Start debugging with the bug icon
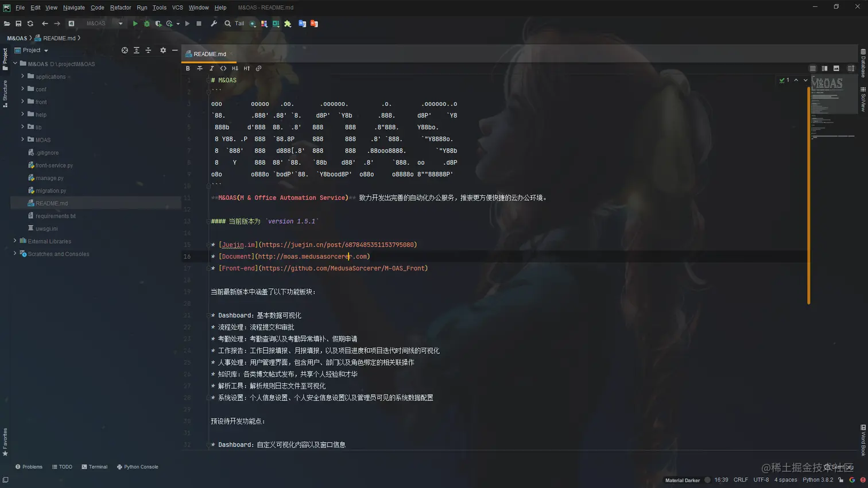Viewport: 868px width, 488px height. tap(146, 24)
